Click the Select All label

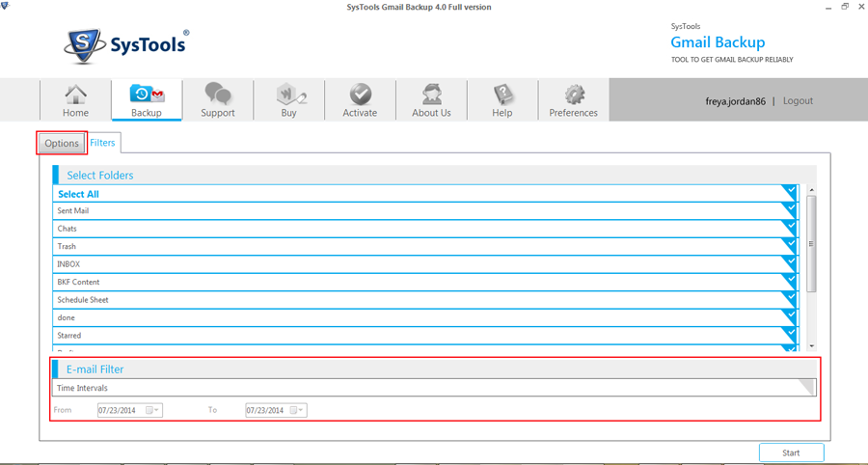pyautogui.click(x=79, y=194)
